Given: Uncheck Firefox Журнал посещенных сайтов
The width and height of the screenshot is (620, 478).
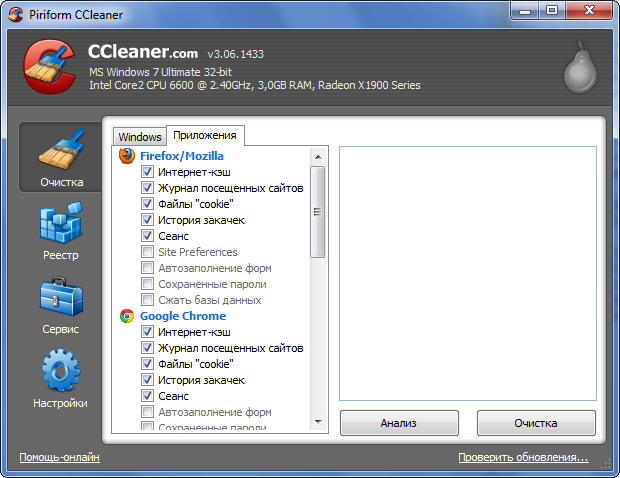Looking at the screenshot, I should click(x=147, y=188).
